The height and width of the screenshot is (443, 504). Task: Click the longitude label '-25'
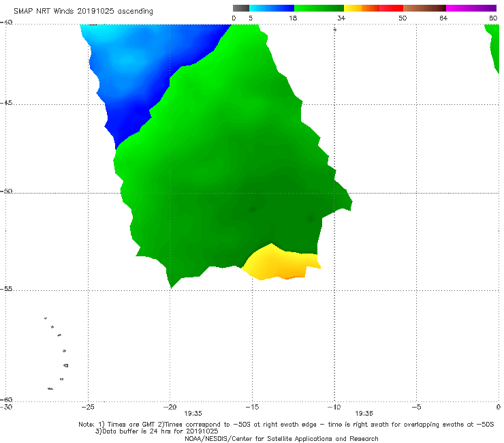point(88,407)
